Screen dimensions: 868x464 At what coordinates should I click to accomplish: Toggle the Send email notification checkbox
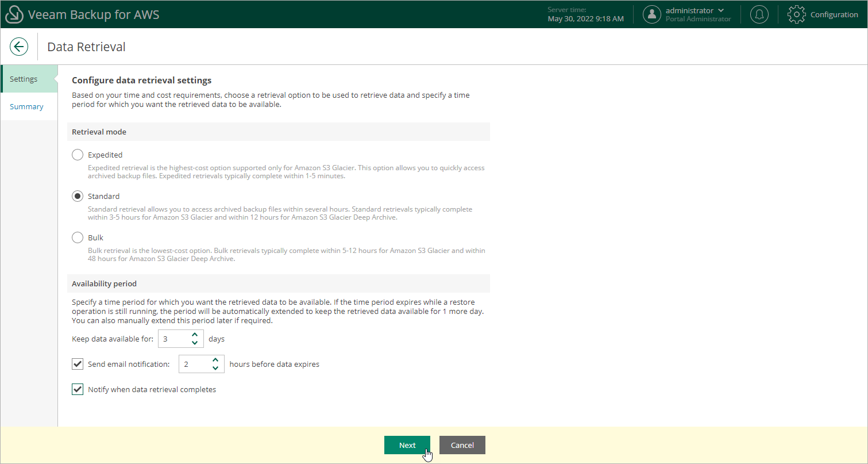[78, 364]
